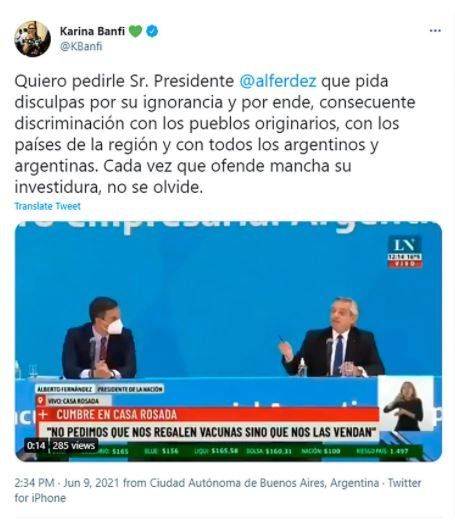Click the sign language interpreter inset
Viewport: 455px width, 520px height.
point(406,403)
